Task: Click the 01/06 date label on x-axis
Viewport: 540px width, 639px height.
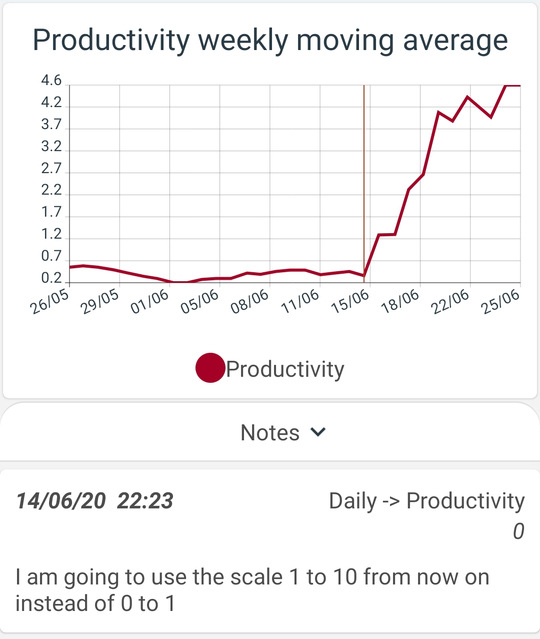Action: pos(150,302)
